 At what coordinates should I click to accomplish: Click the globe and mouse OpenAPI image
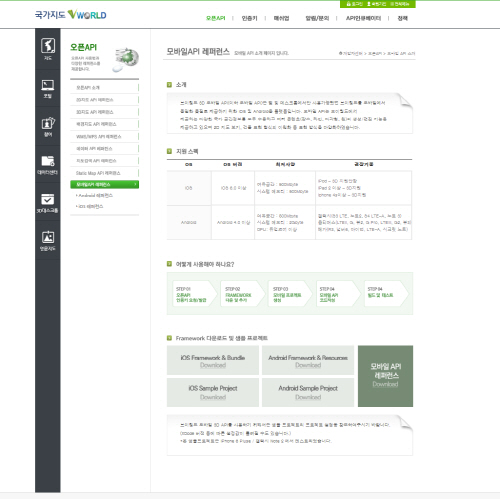126,59
